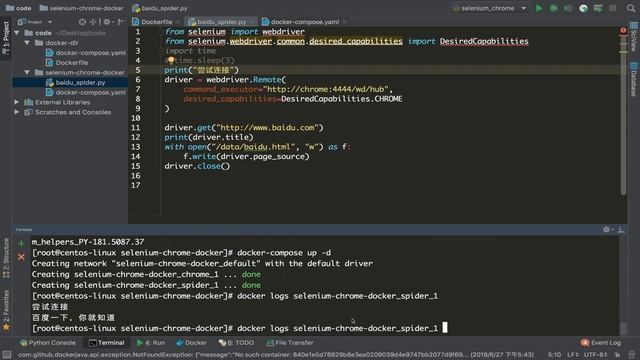The height and width of the screenshot is (360, 640).
Task: Close terminal session with red X
Action: (21, 257)
